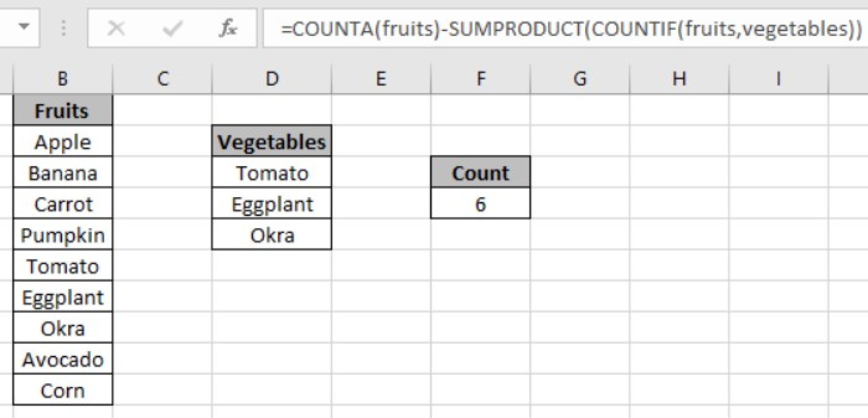Select the Count label cell
The width and height of the screenshot is (868, 418).
(x=479, y=173)
